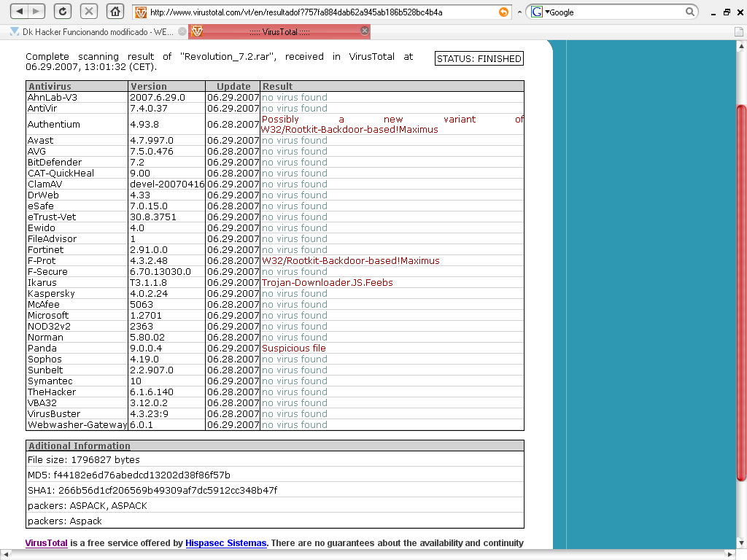The width and height of the screenshot is (747, 560).
Task: Open the Hispasec Sistemas link
Action: (226, 542)
